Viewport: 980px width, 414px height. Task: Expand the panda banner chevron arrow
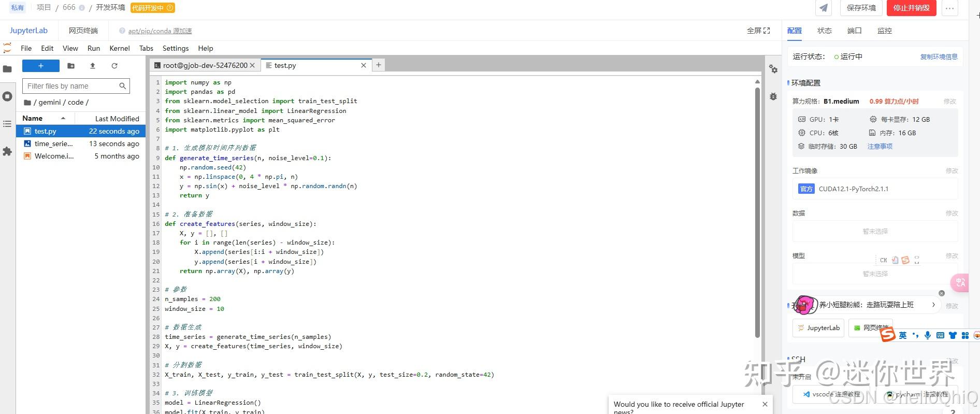pyautogui.click(x=933, y=305)
